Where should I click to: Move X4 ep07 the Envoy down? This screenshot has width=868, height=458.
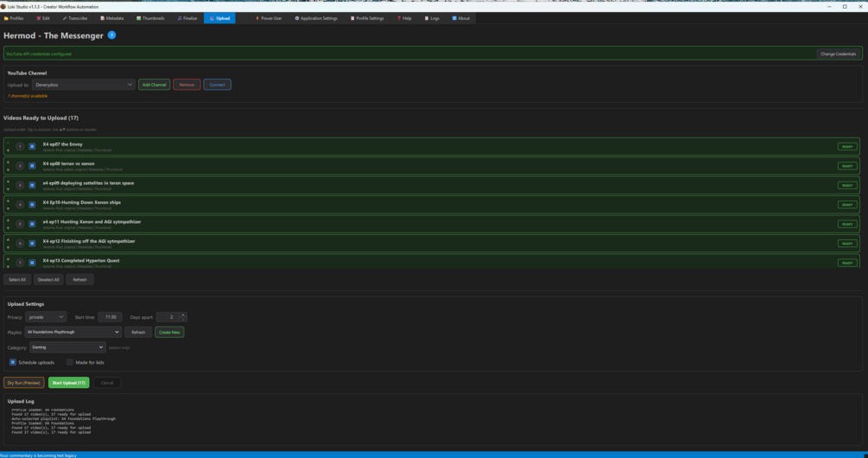[9, 150]
